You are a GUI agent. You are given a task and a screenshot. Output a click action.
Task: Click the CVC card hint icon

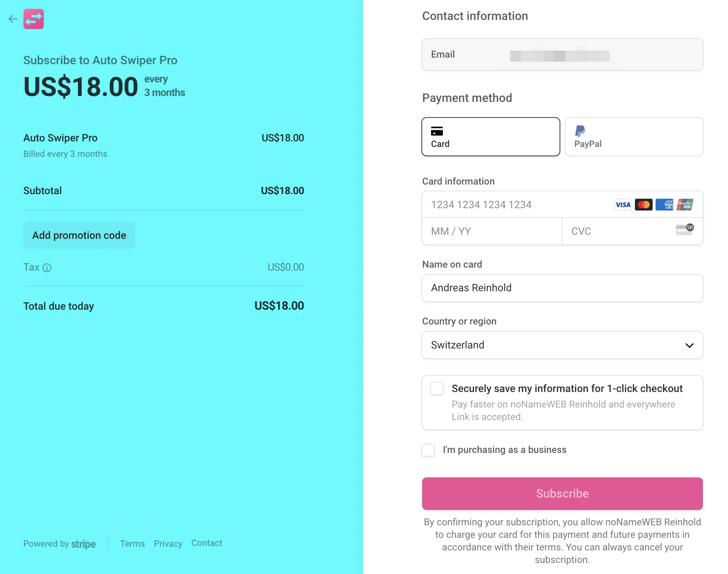pos(685,229)
